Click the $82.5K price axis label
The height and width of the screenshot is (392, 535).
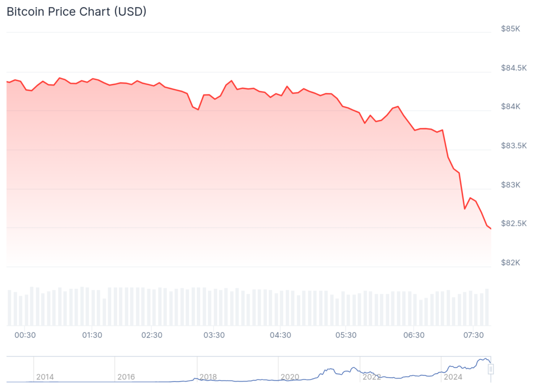pyautogui.click(x=513, y=223)
